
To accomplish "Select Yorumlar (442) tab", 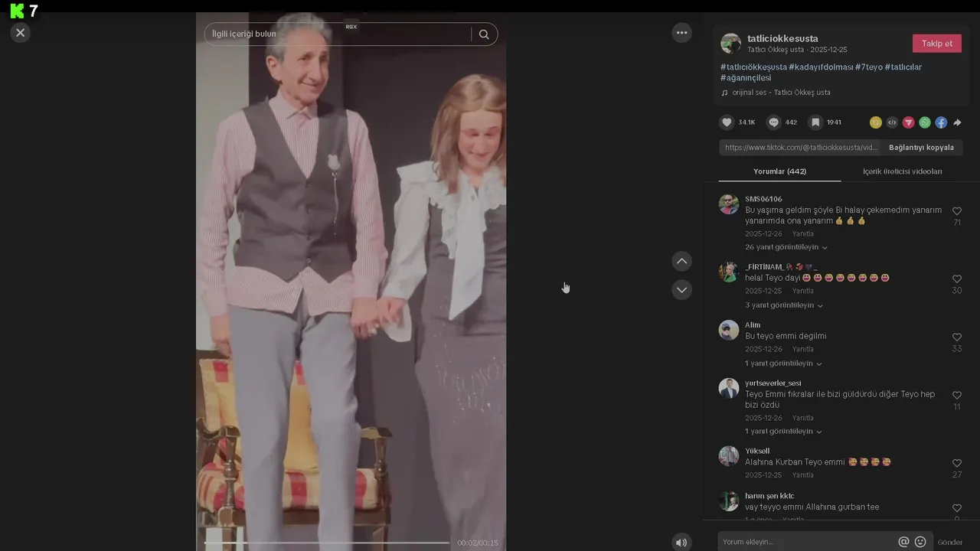I will [779, 171].
